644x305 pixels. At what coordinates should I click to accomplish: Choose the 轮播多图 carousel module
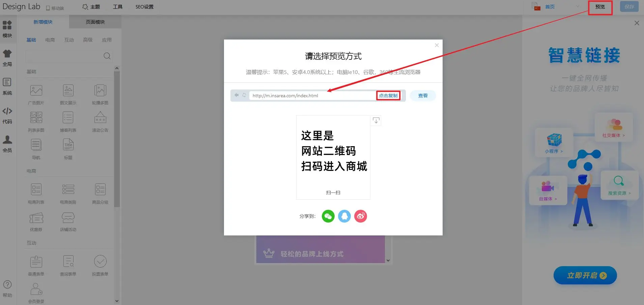[100, 91]
